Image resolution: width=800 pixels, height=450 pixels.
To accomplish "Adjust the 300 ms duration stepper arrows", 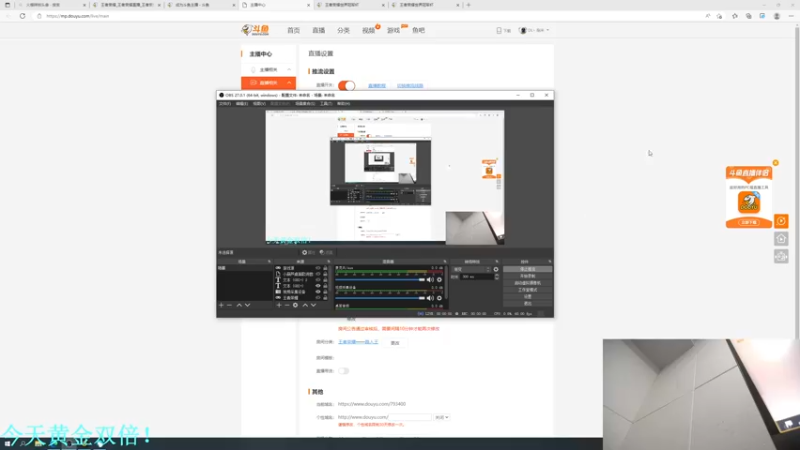I will [497, 277].
